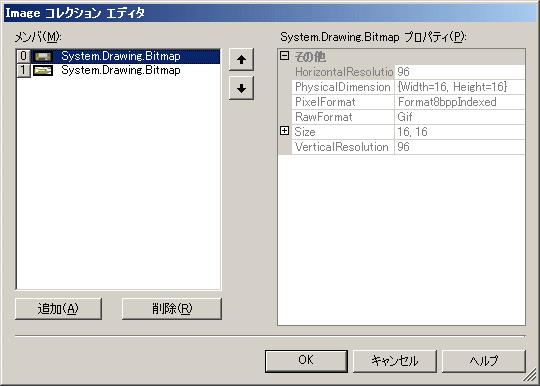The image size is (540, 386).
Task: Move selected member up with arrow button
Action: tap(241, 60)
